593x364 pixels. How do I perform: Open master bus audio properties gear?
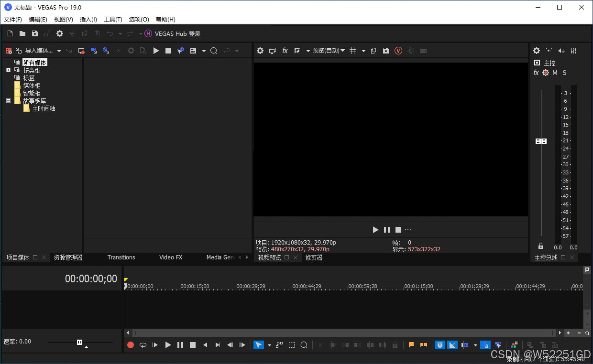pyautogui.click(x=537, y=51)
